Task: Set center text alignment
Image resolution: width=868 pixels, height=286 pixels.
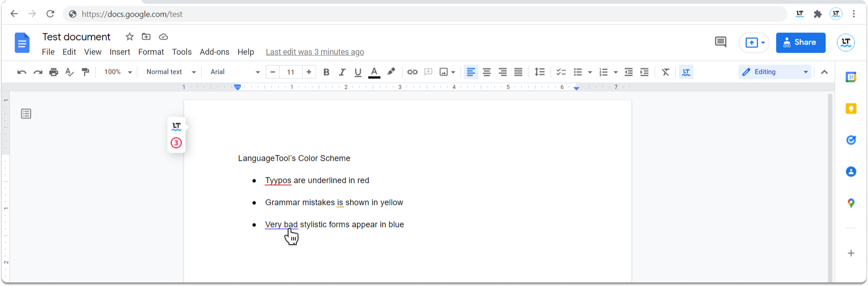Action: 487,72
